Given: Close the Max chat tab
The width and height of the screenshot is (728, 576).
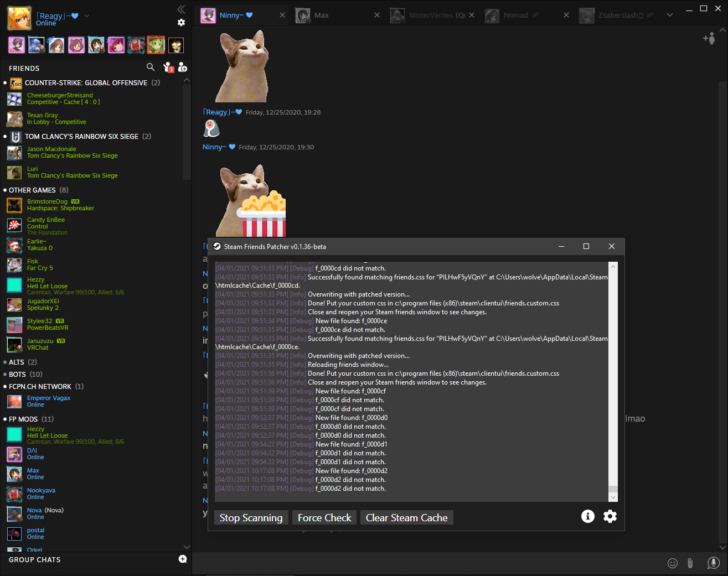Looking at the screenshot, I should [377, 15].
